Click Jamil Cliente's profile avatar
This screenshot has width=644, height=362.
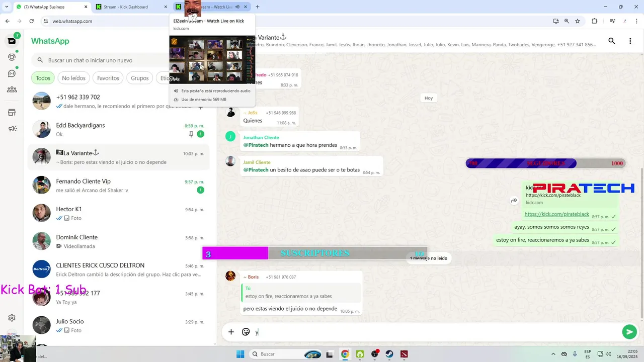(x=230, y=161)
